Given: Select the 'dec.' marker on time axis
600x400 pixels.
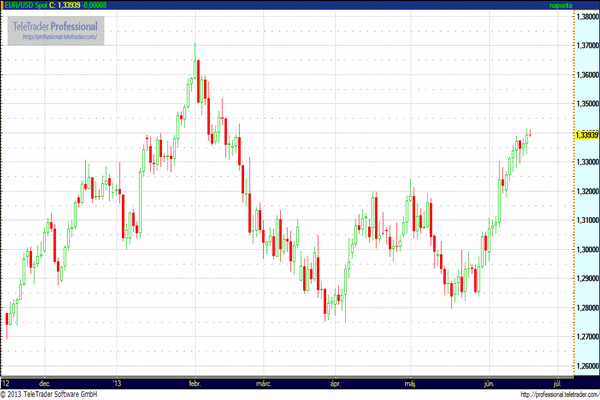Looking at the screenshot, I should click(x=44, y=383).
